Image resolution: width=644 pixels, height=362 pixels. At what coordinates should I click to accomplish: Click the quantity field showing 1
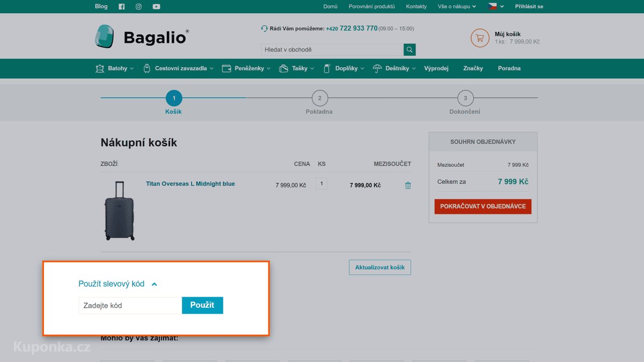point(321,184)
